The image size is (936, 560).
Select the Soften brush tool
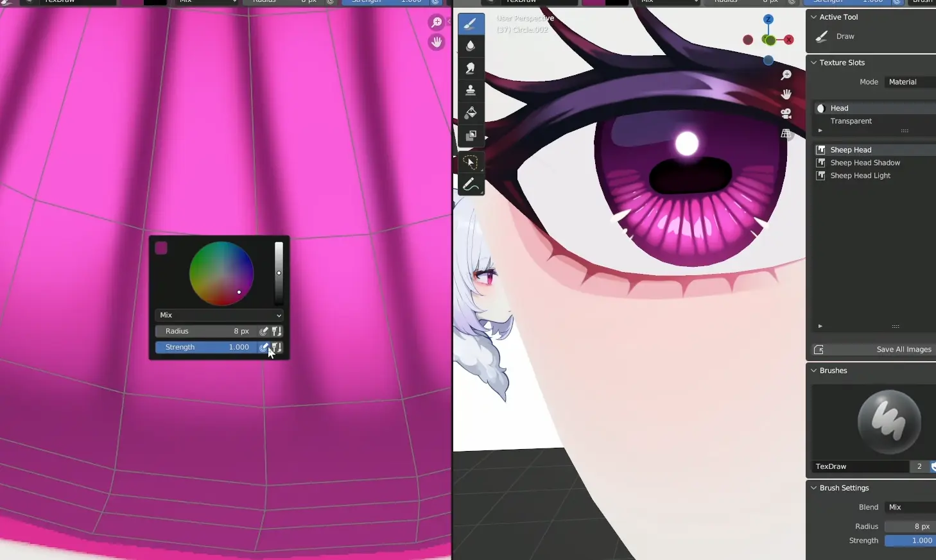click(x=471, y=46)
